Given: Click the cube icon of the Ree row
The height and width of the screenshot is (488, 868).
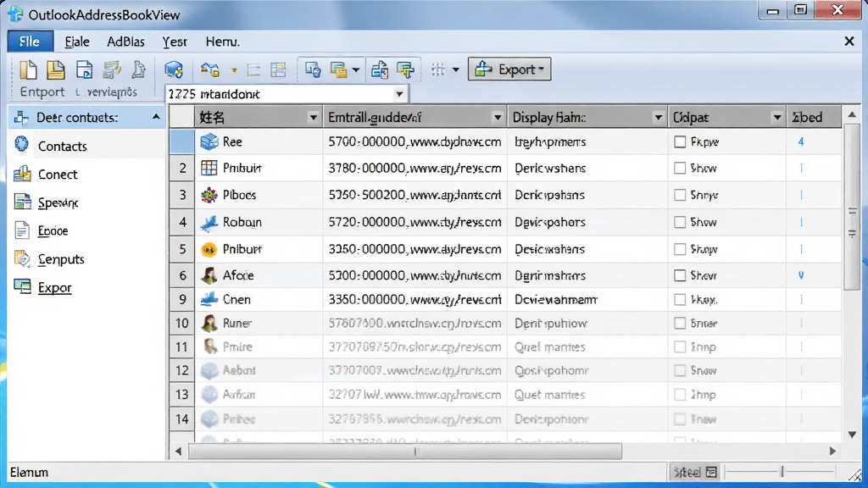Looking at the screenshot, I should click(209, 141).
